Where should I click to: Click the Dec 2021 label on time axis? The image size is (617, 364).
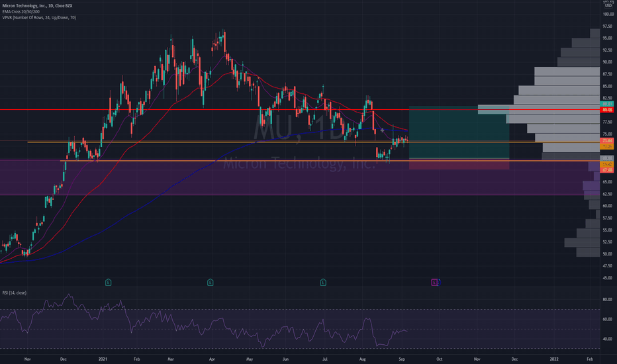coord(514,359)
